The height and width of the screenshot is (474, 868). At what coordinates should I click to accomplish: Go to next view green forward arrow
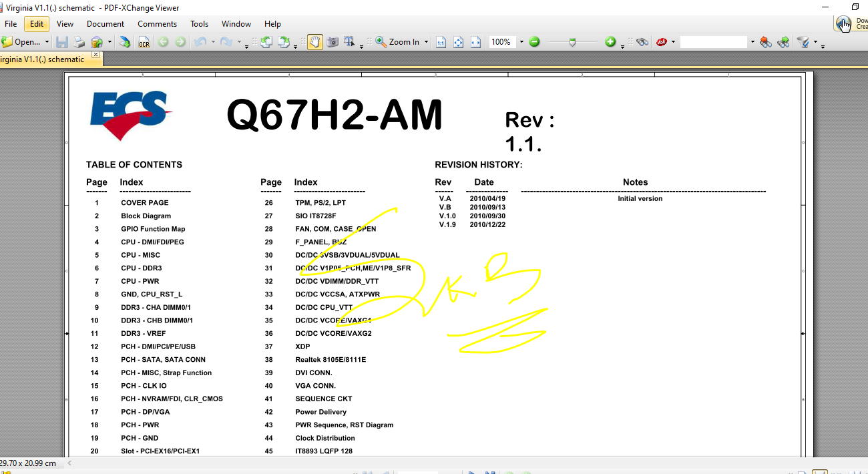[x=180, y=42]
